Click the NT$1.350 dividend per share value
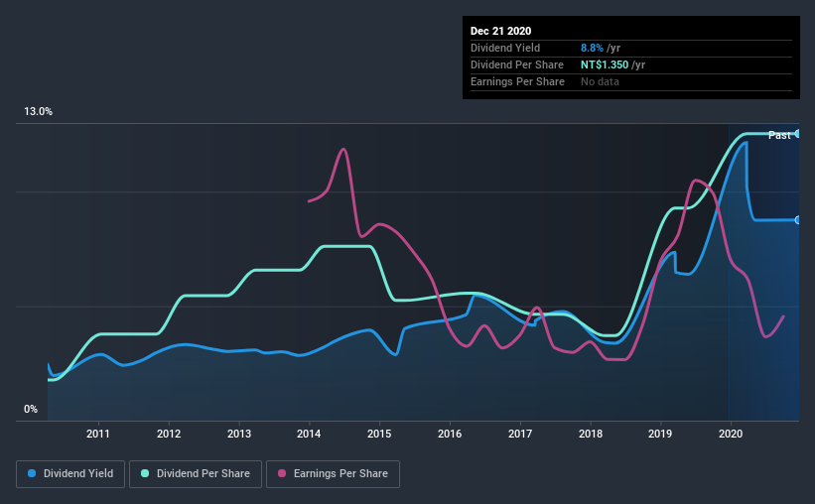815x504 pixels. (x=605, y=64)
